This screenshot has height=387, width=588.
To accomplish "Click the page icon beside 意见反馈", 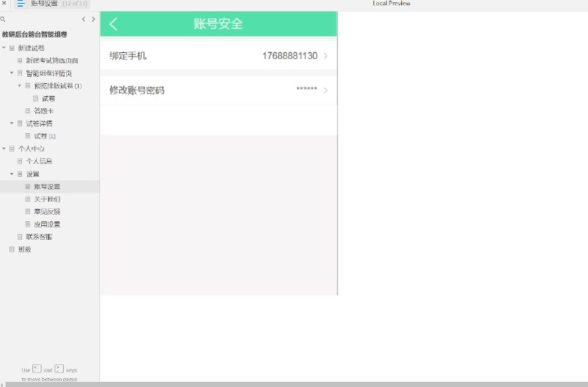I will coord(28,212).
